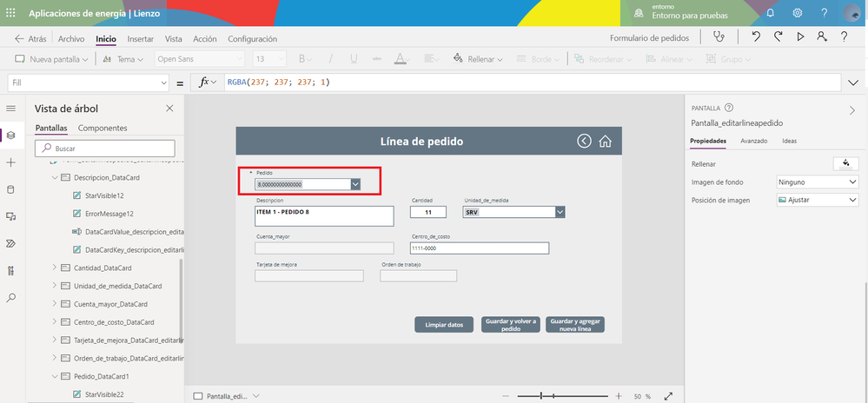The image size is (868, 403).
Task: Click Guardar y agregar nueva línea button
Action: tap(575, 325)
